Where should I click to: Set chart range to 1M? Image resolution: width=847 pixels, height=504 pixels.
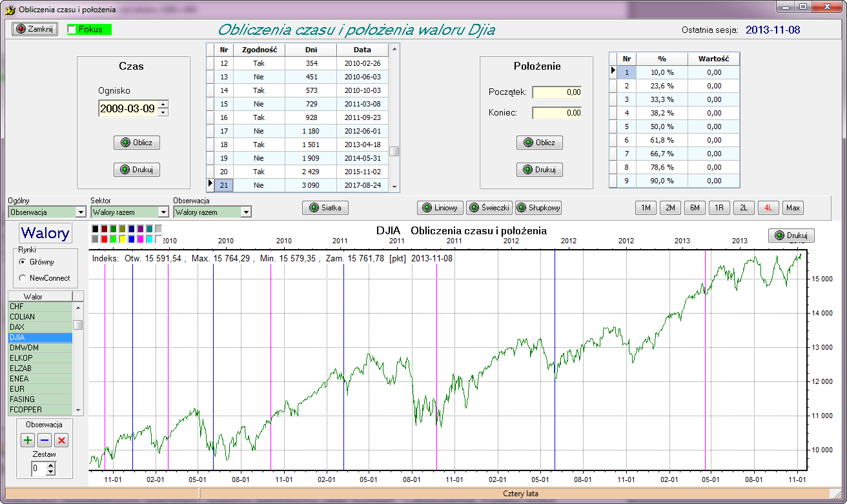[x=646, y=208]
